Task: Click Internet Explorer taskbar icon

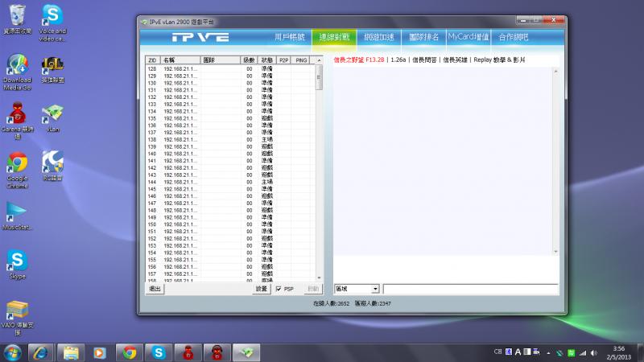Action: pyautogui.click(x=39, y=352)
